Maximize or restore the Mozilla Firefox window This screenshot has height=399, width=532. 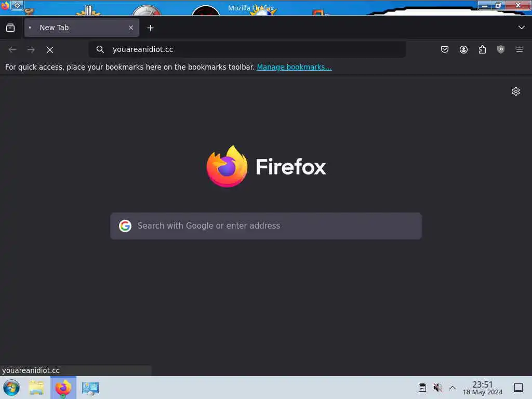498,5
